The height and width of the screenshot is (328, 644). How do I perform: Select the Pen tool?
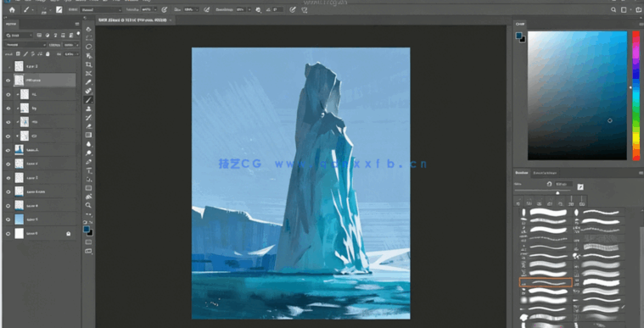(89, 162)
